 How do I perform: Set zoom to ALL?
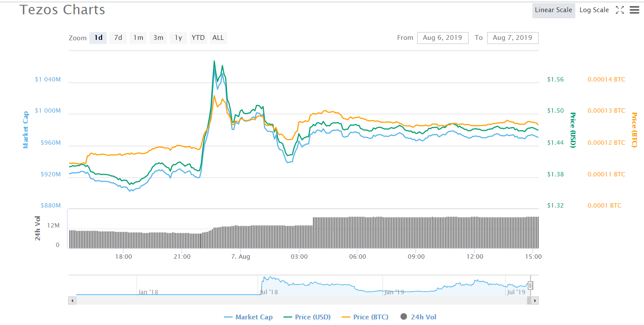pos(218,38)
